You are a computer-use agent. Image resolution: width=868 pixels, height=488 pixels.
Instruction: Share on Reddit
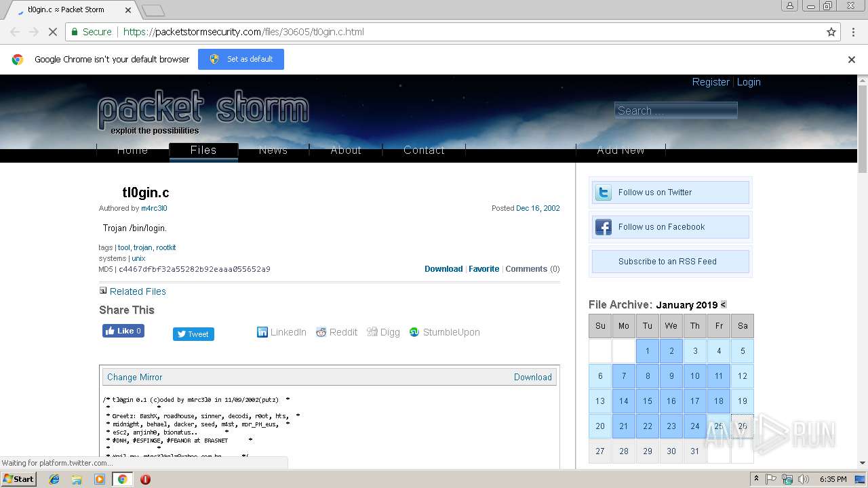coord(336,332)
